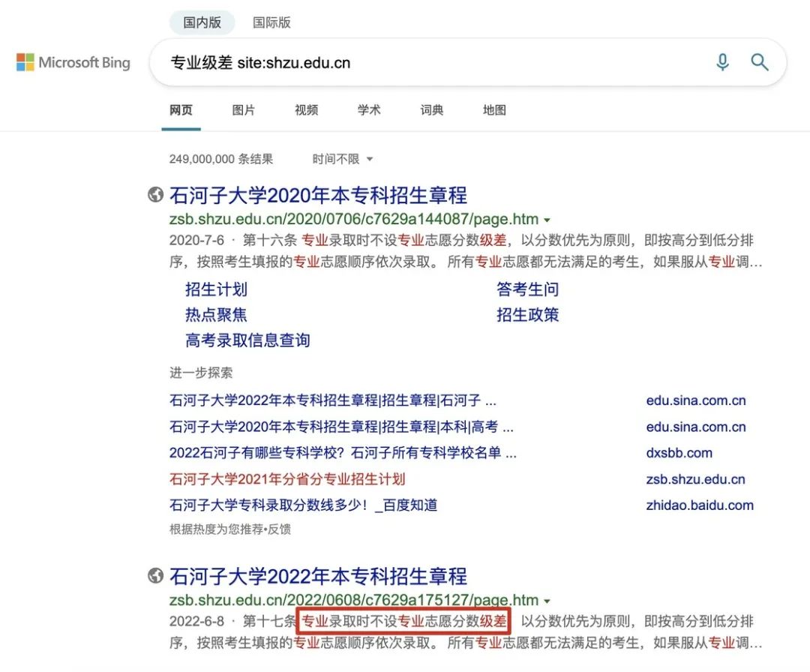Click the 2022-6-8 date text
The image size is (810, 672).
pyautogui.click(x=196, y=621)
